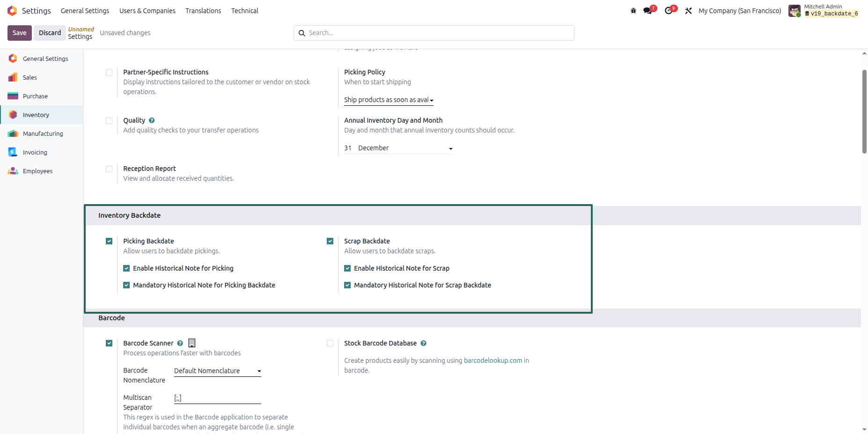Click the Barcode Scanner company-specific icon
Screen dimensions: 868x434
coord(192,343)
